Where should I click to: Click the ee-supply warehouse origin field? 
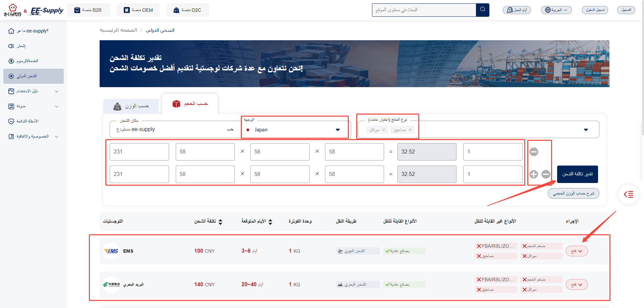174,129
